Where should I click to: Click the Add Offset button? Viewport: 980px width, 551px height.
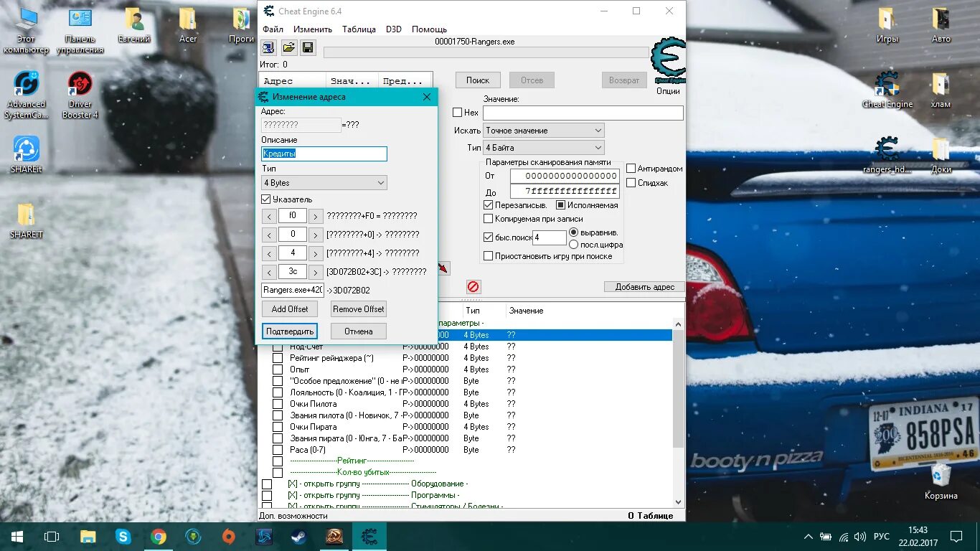(x=290, y=309)
